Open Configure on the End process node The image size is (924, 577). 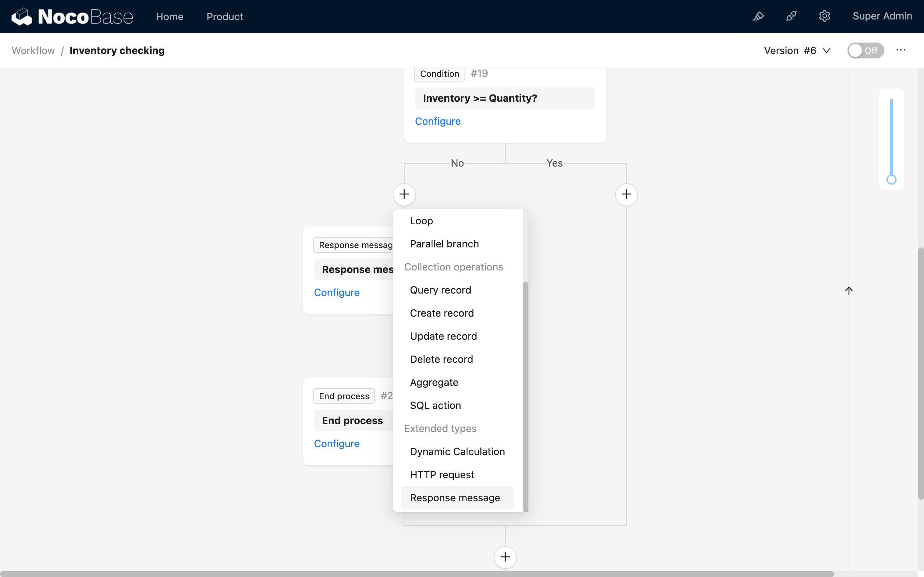336,443
